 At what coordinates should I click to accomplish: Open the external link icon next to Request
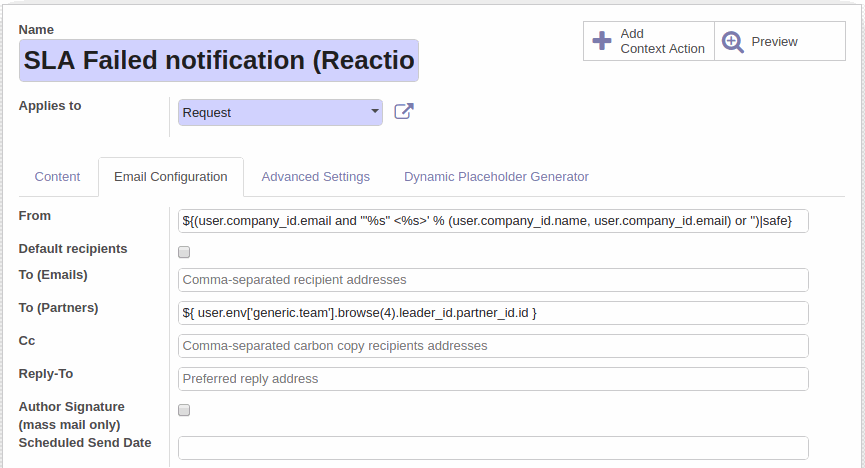[x=404, y=111]
